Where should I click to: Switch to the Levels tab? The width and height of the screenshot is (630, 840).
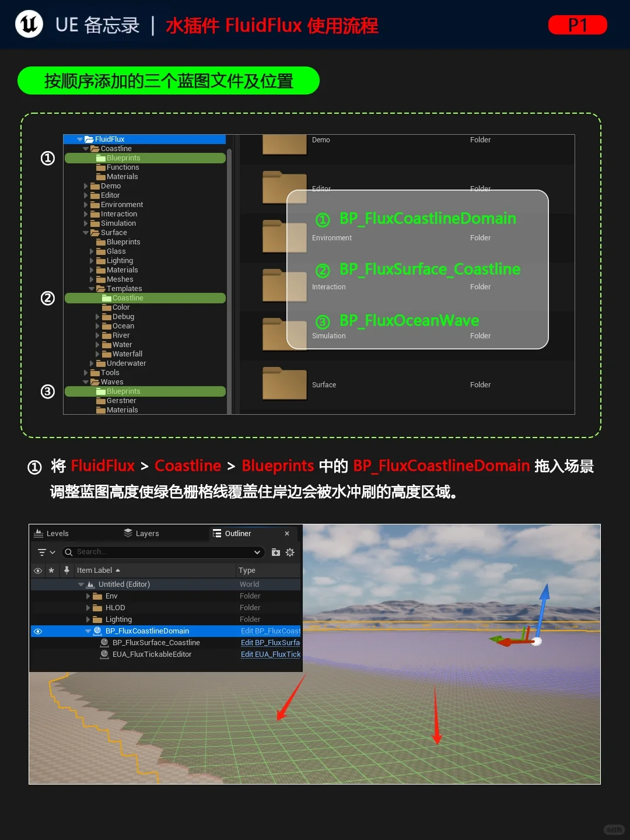(x=57, y=533)
